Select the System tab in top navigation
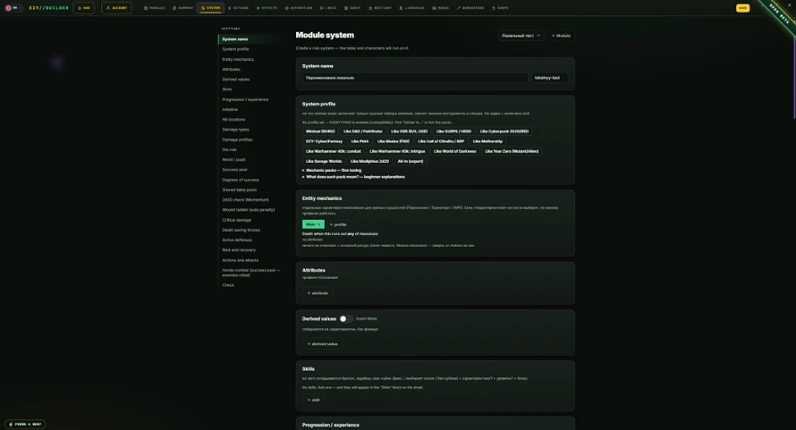 (x=211, y=8)
